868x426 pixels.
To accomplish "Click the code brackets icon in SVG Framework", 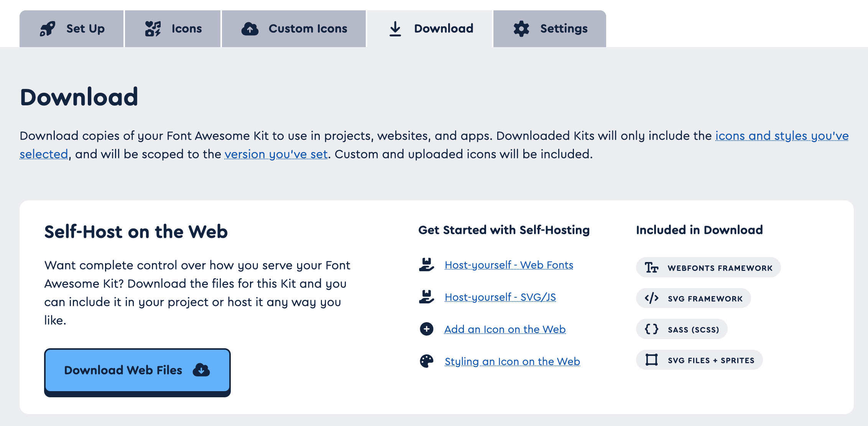I will coord(651,298).
